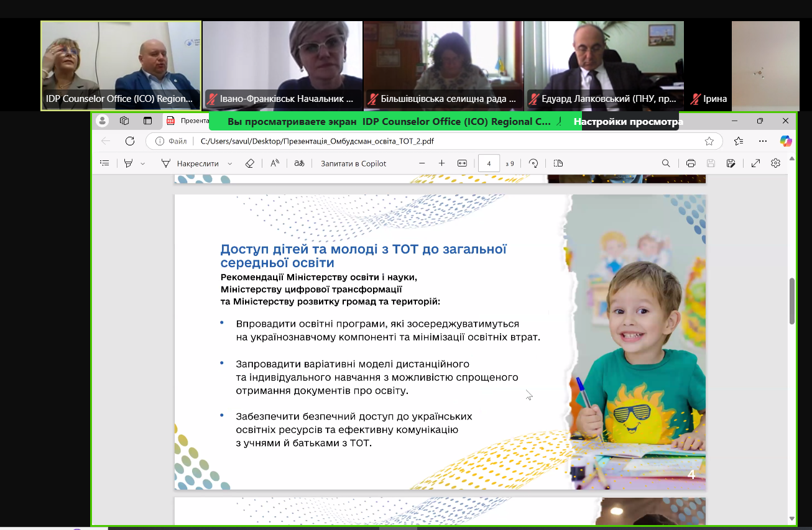
Task: Click the browser back arrow
Action: coord(106,141)
